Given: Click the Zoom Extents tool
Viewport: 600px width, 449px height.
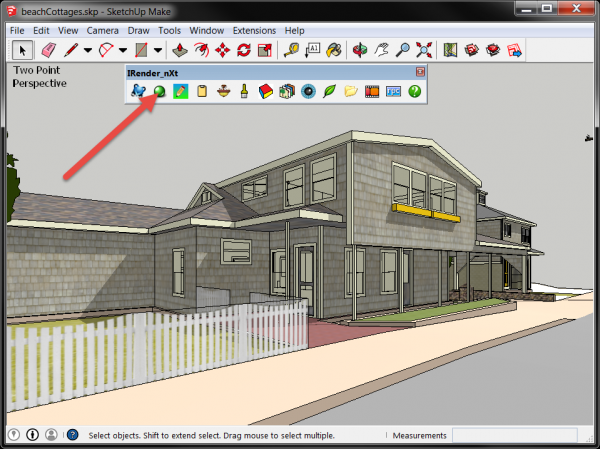Looking at the screenshot, I should (x=425, y=49).
